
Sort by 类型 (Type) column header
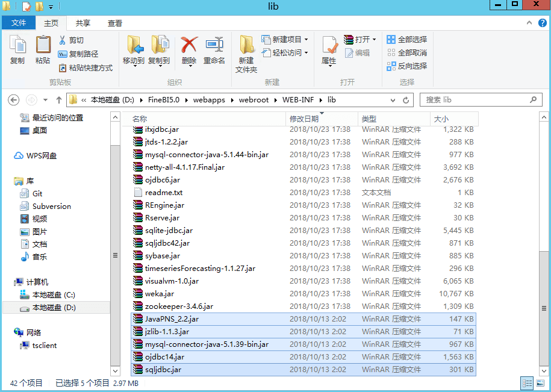pos(394,119)
